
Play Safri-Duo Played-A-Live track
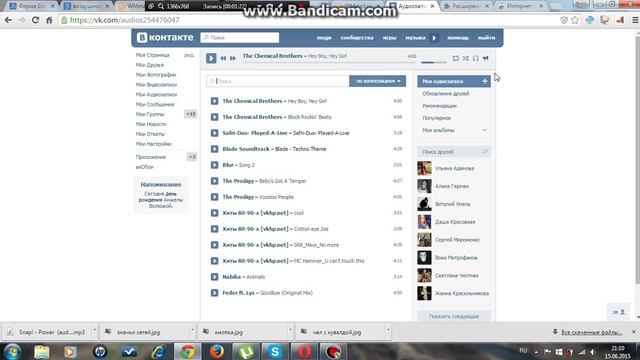[214, 133]
